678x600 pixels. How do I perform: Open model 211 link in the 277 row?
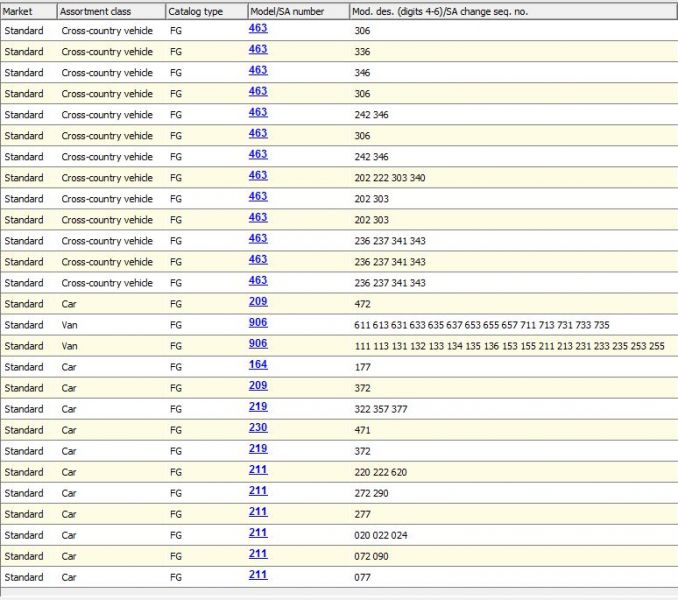pos(258,512)
